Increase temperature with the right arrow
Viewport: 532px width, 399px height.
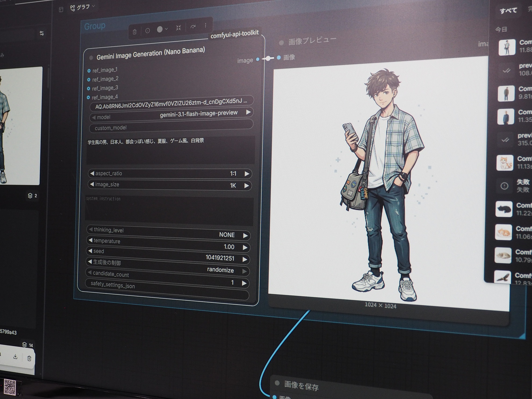click(245, 247)
